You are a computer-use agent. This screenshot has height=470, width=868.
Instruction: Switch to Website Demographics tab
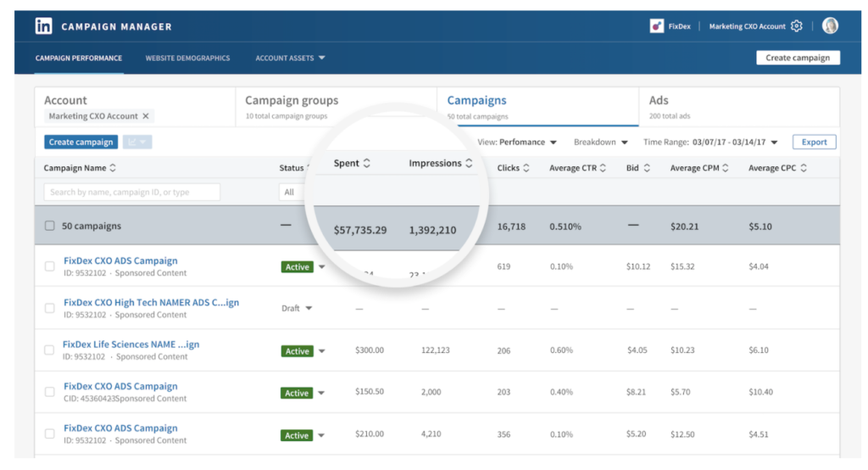click(187, 58)
